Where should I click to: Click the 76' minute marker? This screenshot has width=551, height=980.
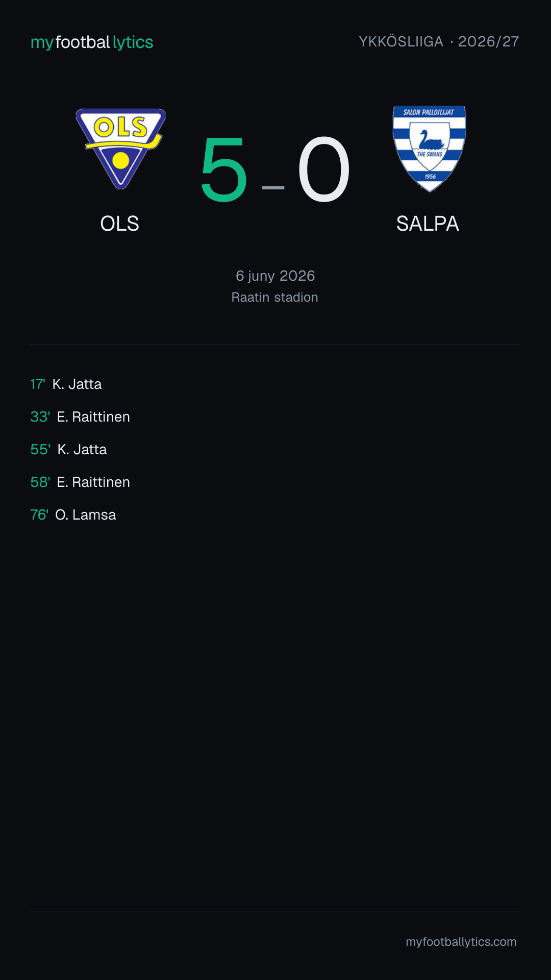pos(39,514)
